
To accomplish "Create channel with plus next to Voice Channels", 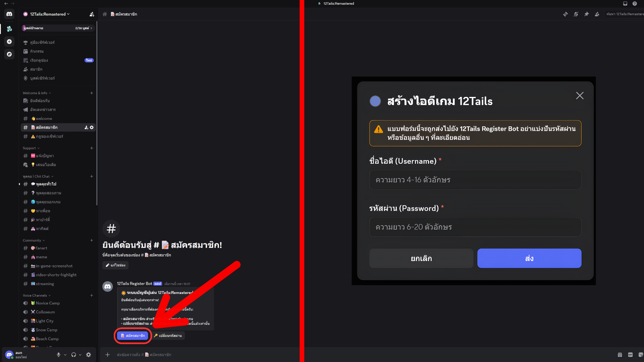I will pos(92,296).
